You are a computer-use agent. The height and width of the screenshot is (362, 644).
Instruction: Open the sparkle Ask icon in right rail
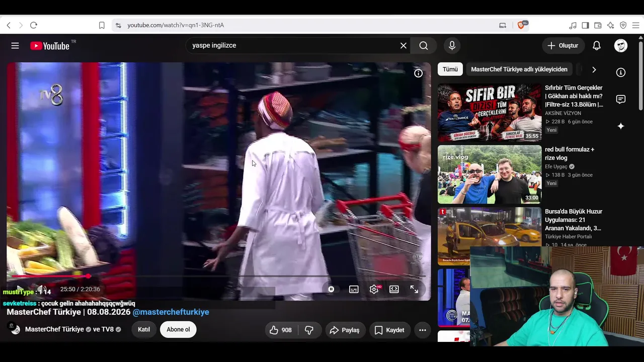coord(621,126)
